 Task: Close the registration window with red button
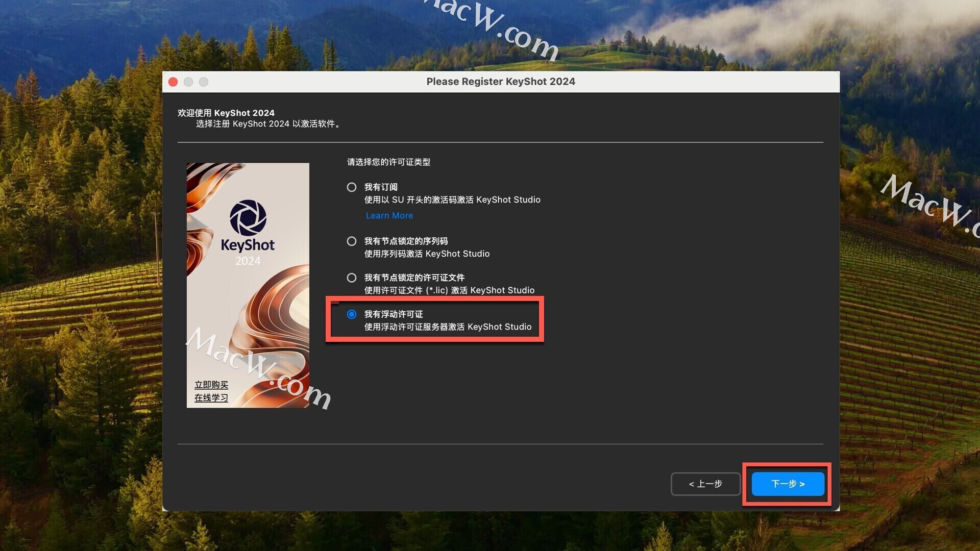[173, 82]
